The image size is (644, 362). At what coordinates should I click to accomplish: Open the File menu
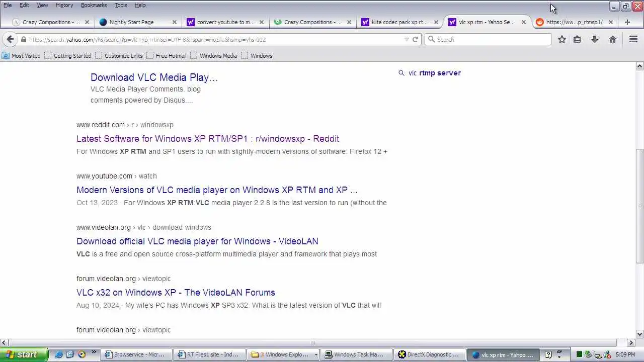[8, 5]
